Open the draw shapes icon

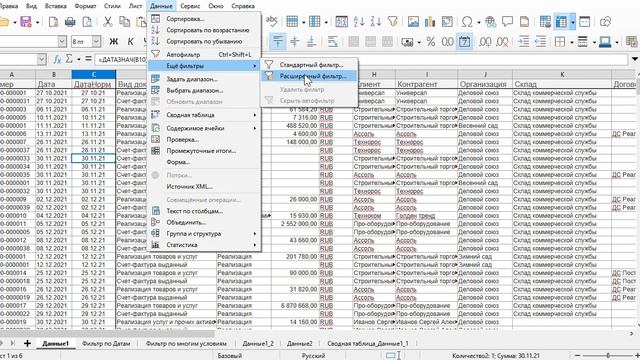(x=606, y=21)
